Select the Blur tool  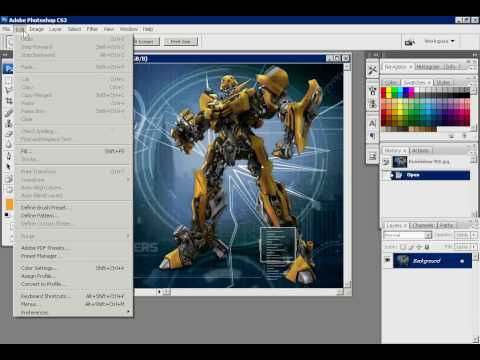pyautogui.click(x=9, y=145)
